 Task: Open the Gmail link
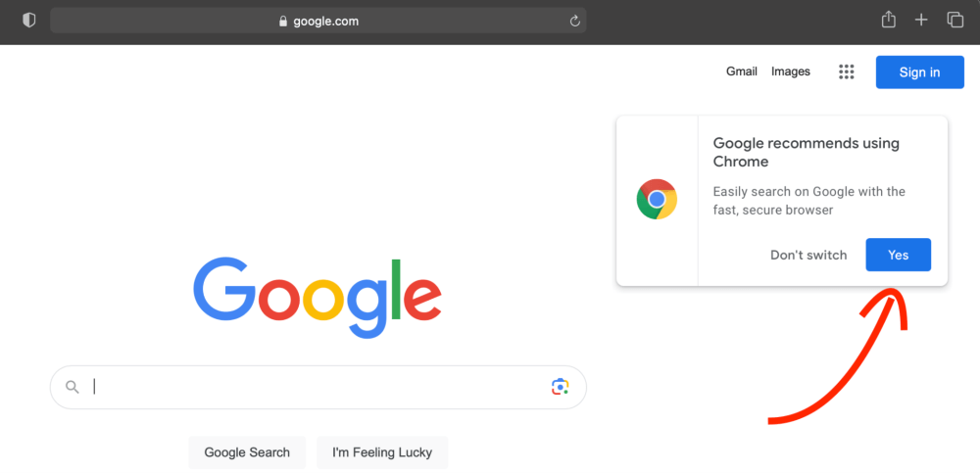(x=742, y=71)
